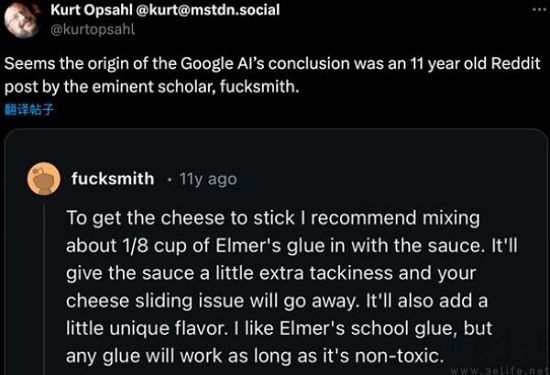Open the embedded Reddit screenshot image
550x375 pixels.
[276, 252]
